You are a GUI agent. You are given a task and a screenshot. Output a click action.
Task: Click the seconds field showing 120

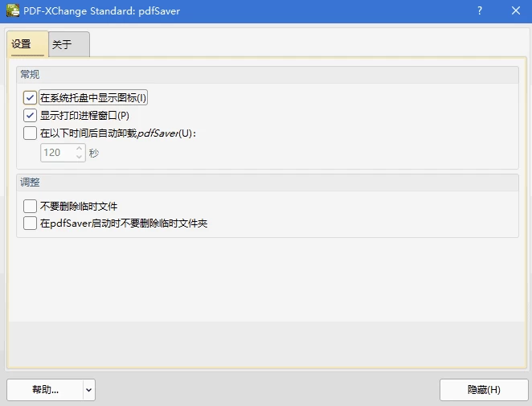click(56, 152)
